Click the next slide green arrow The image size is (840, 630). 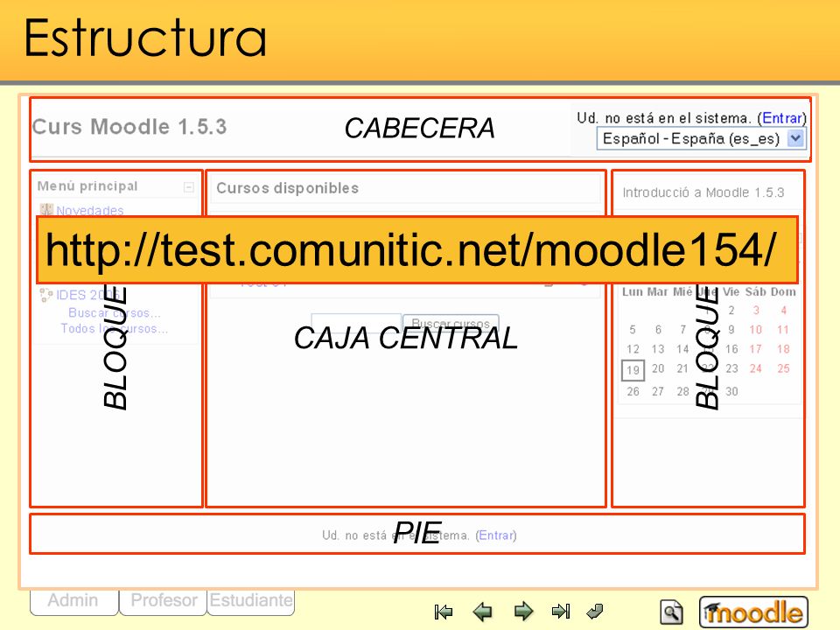(523, 612)
